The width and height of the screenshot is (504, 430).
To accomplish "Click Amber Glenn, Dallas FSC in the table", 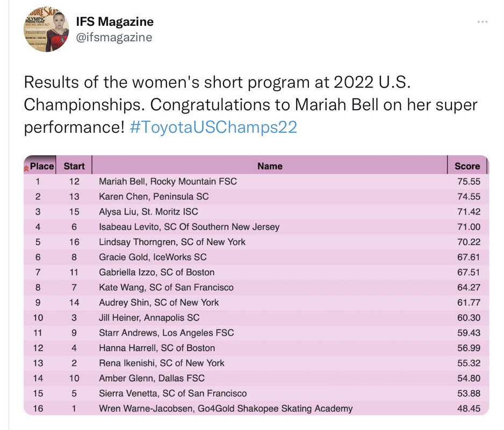I will click(x=152, y=378).
